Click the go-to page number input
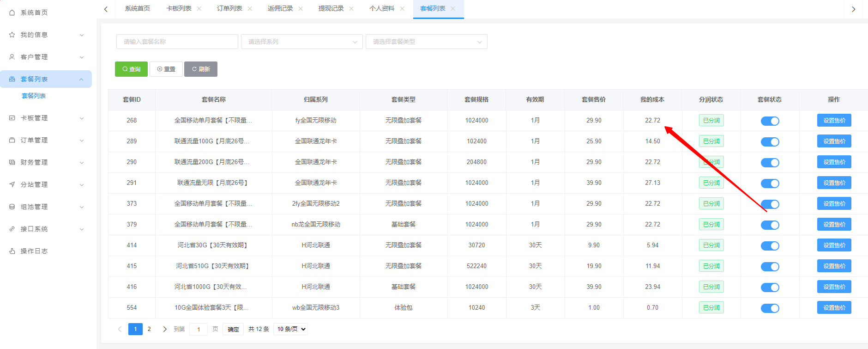The image size is (868, 349). pyautogui.click(x=199, y=329)
